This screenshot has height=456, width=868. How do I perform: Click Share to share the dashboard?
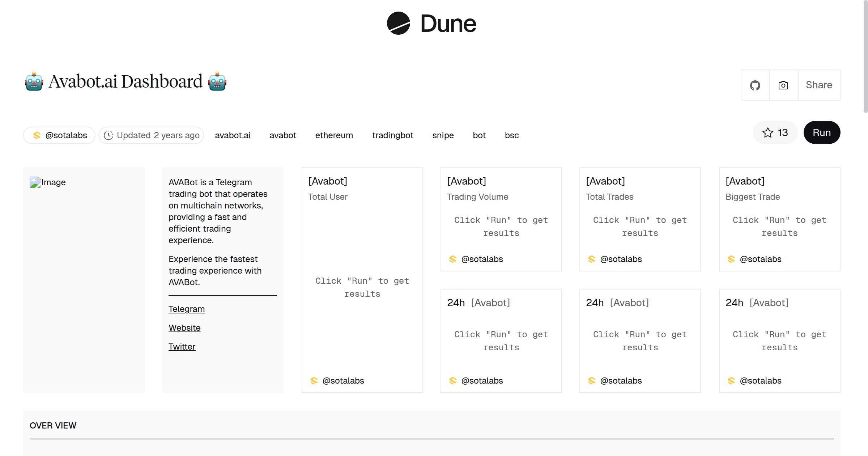[818, 85]
